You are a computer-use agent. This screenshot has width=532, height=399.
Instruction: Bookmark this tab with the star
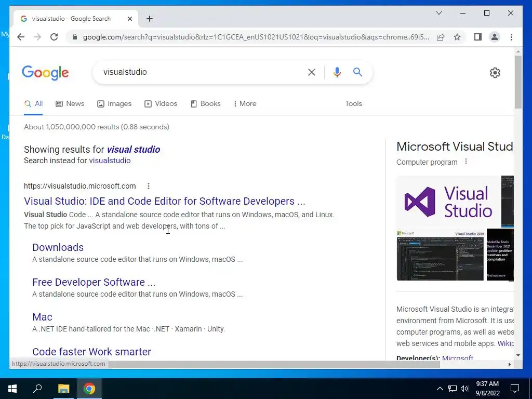coord(457,37)
